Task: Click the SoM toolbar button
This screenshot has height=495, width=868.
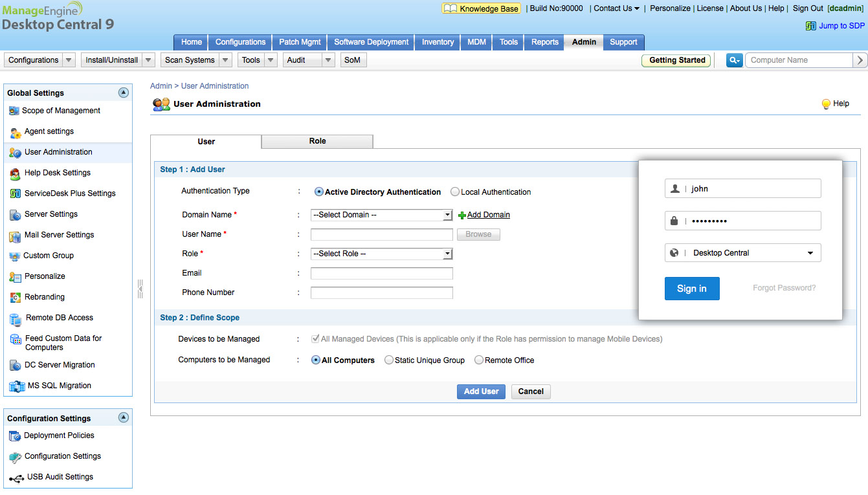Action: point(352,60)
